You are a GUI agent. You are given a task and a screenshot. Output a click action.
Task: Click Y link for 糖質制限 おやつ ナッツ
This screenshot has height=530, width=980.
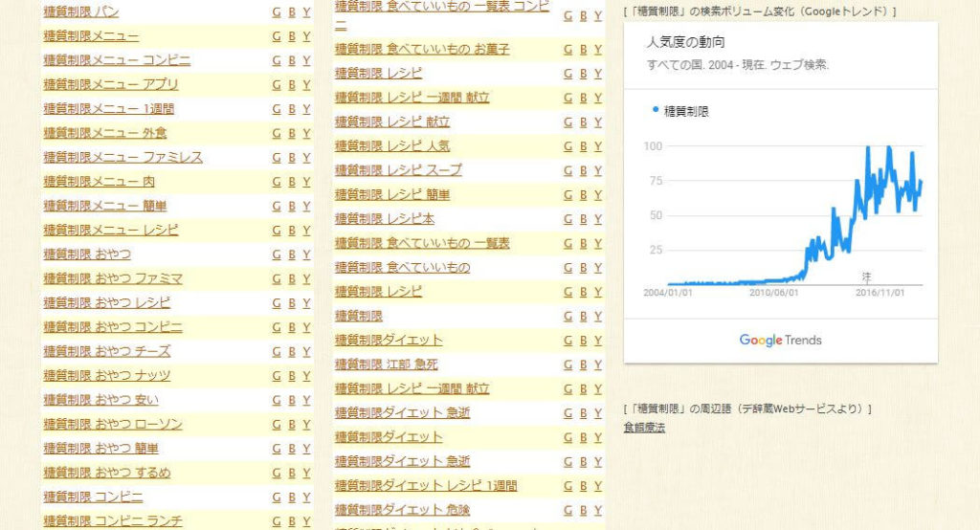(306, 376)
